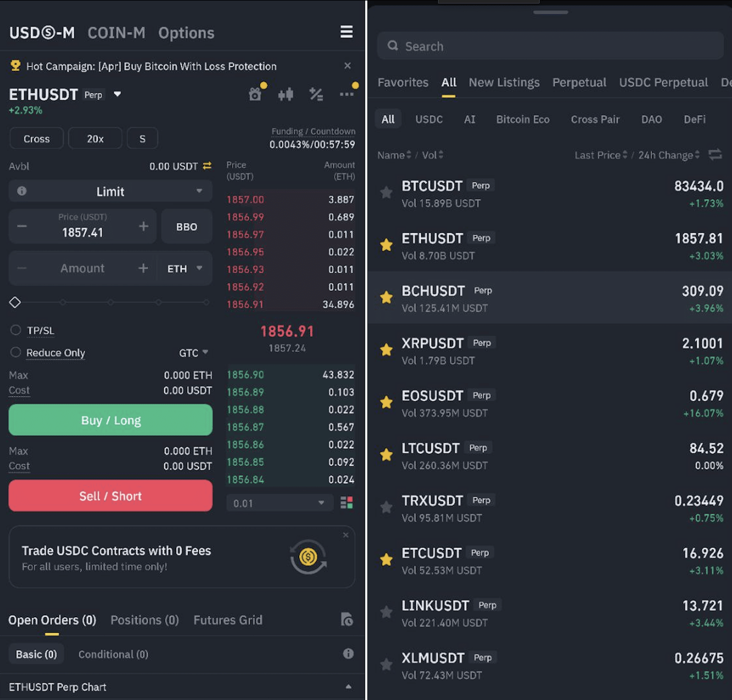The width and height of the screenshot is (732, 700).
Task: Enable the TP/SL option
Action: [x=15, y=329]
